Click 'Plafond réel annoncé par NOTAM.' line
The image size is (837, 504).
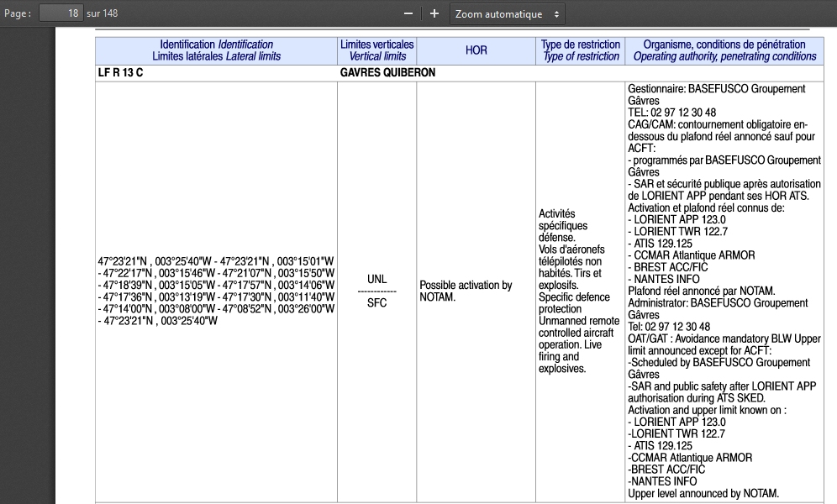click(702, 291)
